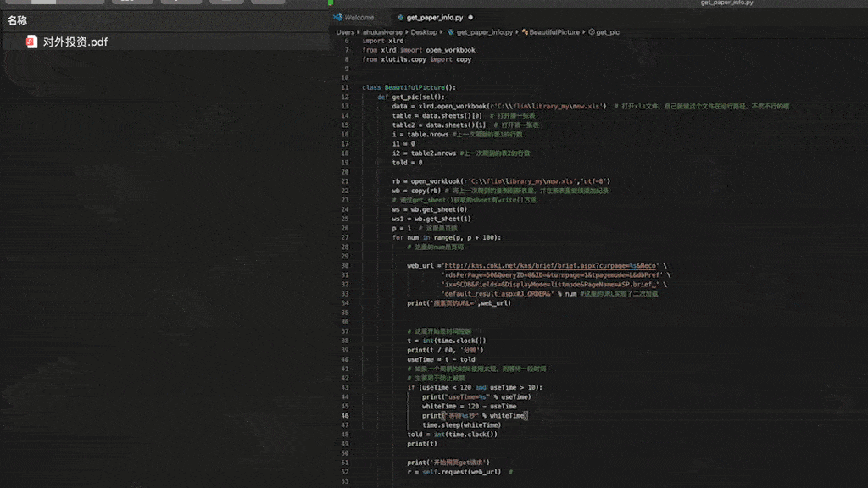Open the kns.cnki.net URL link
This screenshot has width=868, height=488.
point(550,265)
